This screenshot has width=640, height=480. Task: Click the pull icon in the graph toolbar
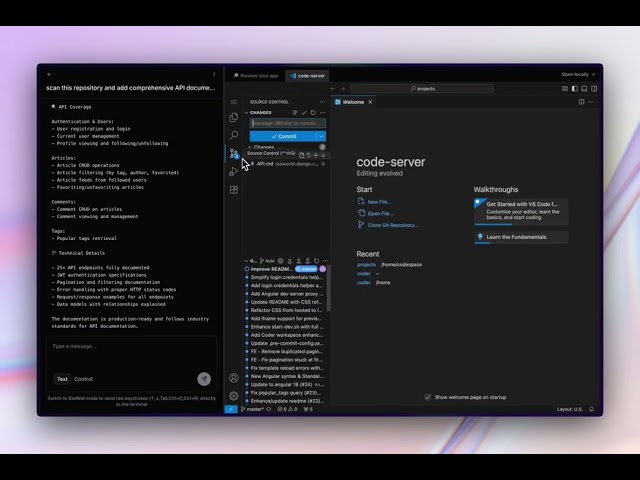299,261
